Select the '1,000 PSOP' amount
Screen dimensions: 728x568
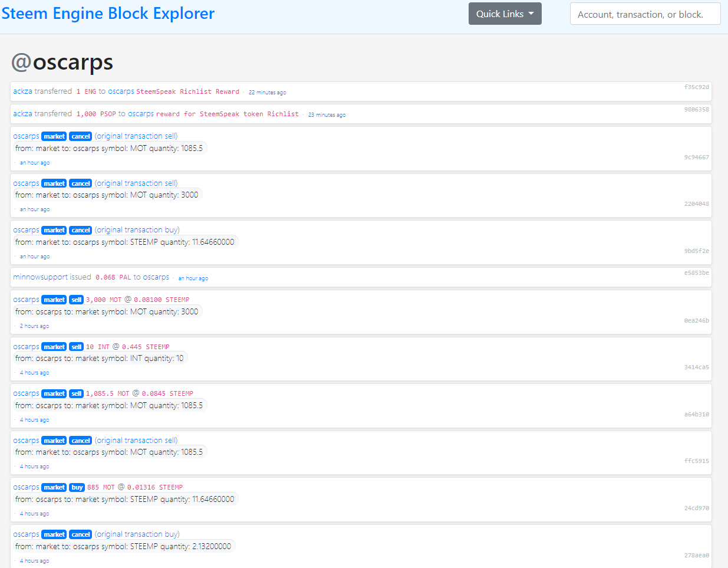96,114
